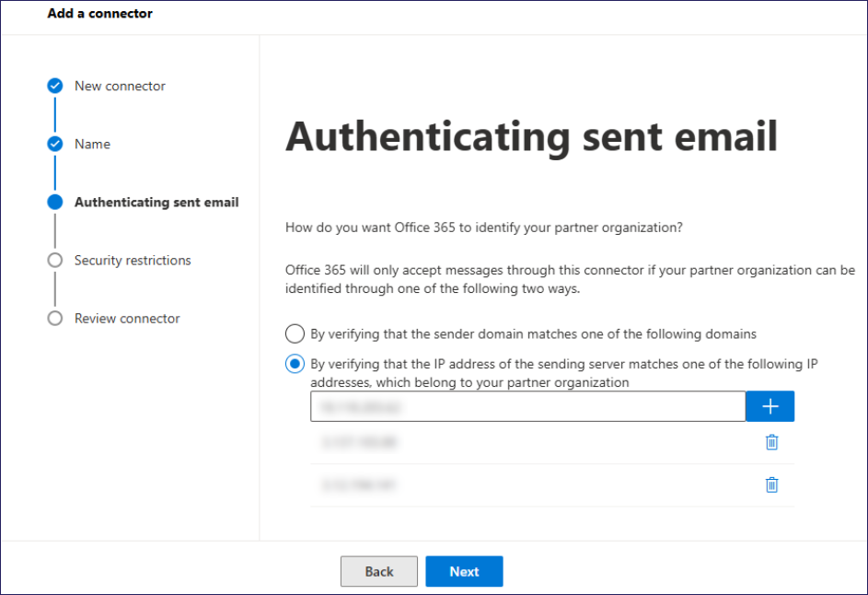This screenshot has height=595, width=868.
Task: Click the Name step checkmark icon
Action: (55, 145)
